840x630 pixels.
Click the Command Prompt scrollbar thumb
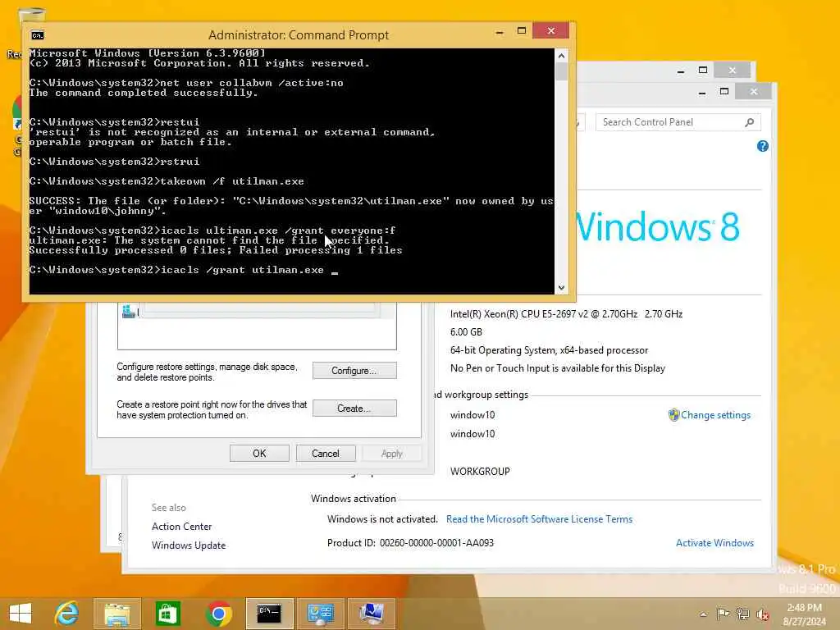pyautogui.click(x=561, y=71)
